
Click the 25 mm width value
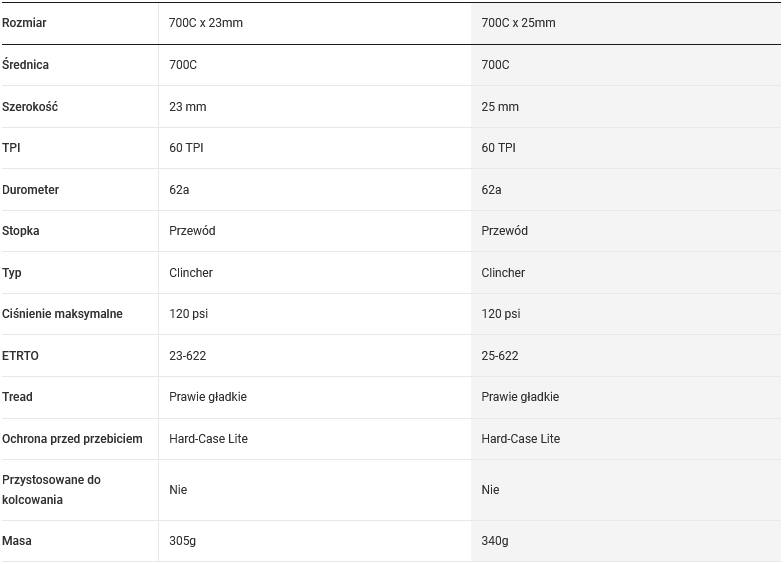point(500,107)
